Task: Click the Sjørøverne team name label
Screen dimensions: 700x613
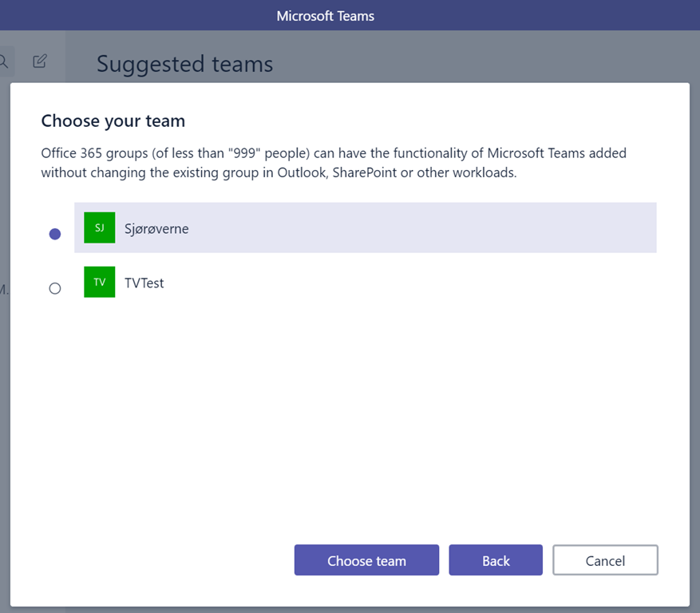Action: tap(156, 228)
